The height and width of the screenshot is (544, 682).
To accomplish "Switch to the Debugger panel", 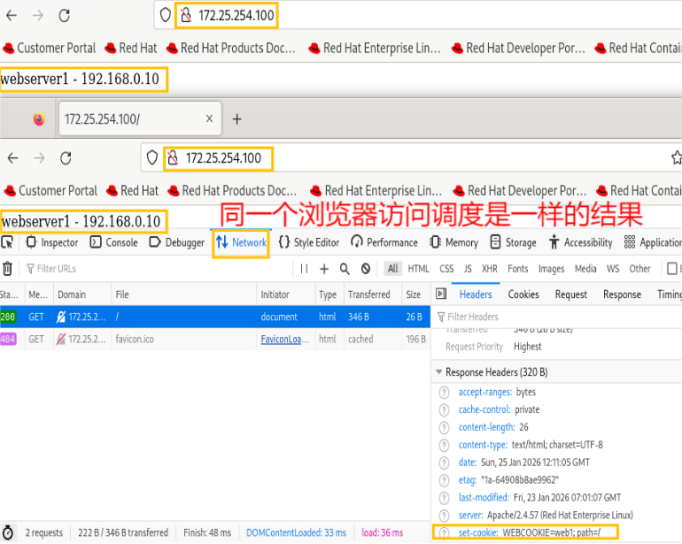I will 177,242.
